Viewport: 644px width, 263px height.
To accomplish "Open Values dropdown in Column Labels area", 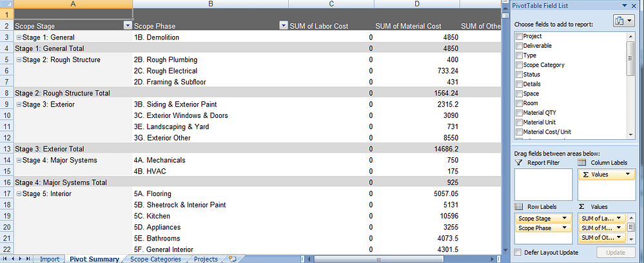I will (x=627, y=174).
